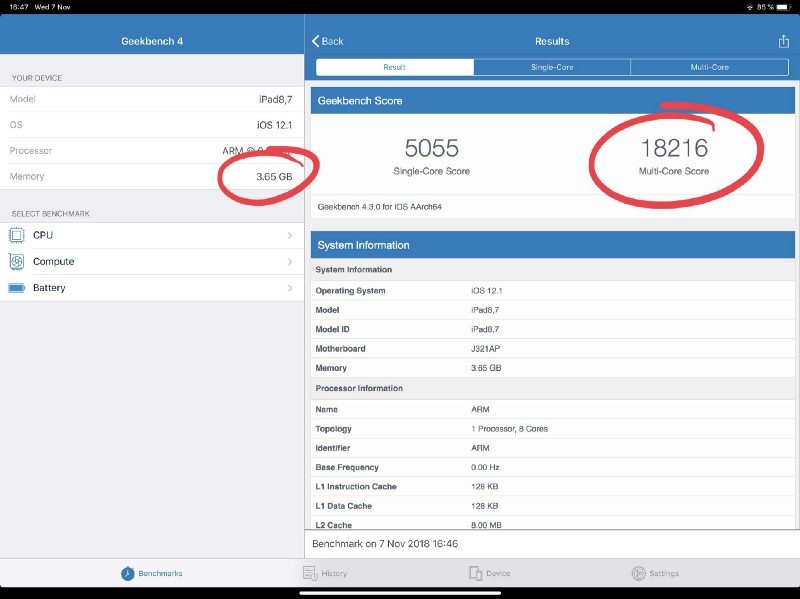Open the CPU benchmark chip icon
This screenshot has height=599, width=800.
click(16, 235)
